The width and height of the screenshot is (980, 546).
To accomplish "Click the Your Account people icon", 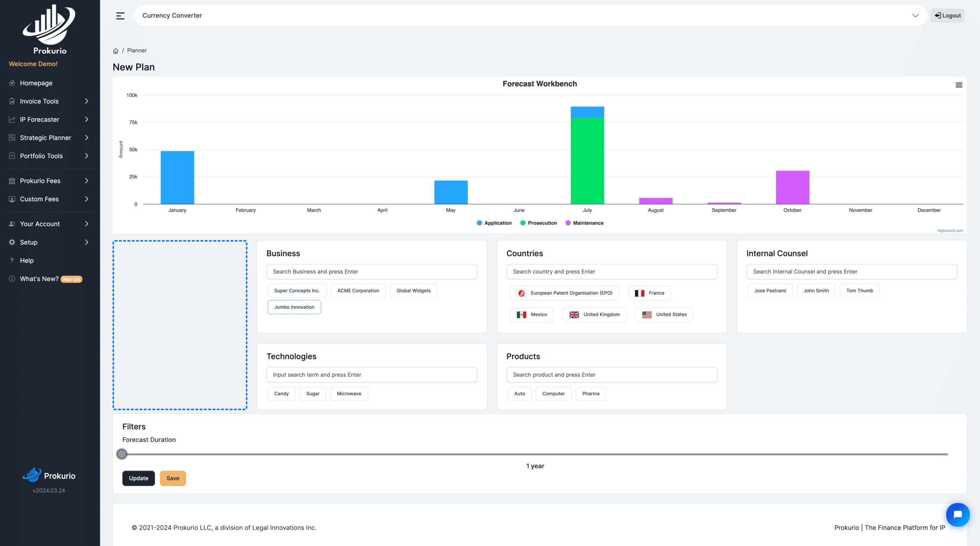I will coord(12,224).
